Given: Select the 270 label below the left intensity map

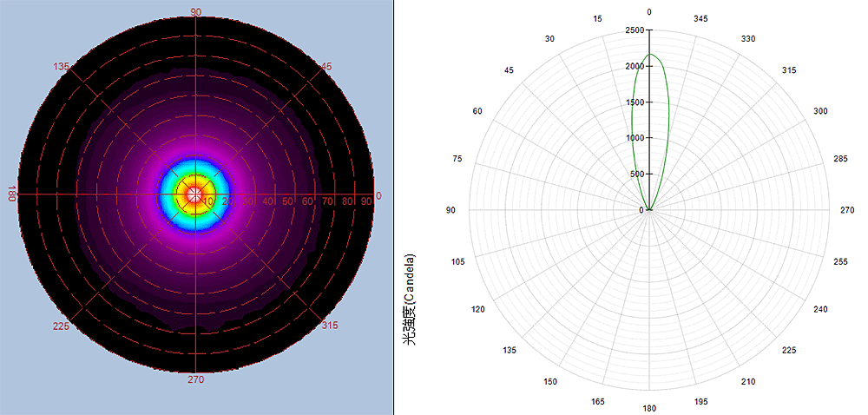Looking at the screenshot, I should click(196, 379).
